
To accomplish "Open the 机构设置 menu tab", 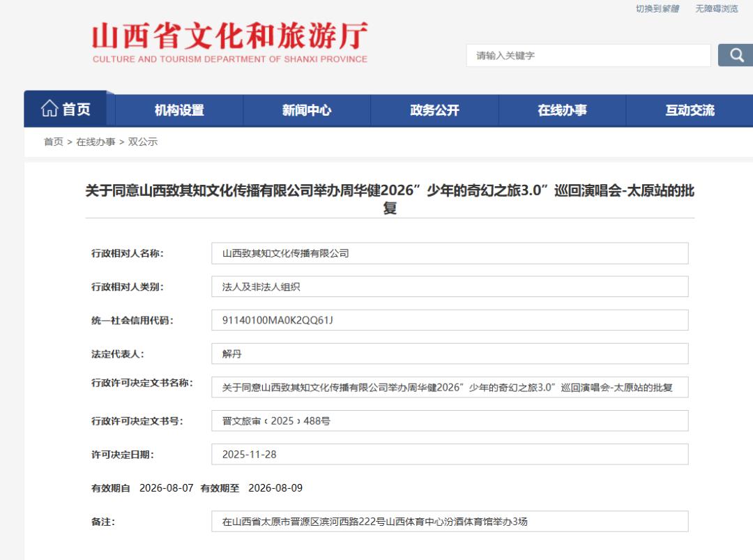I will pos(179,110).
